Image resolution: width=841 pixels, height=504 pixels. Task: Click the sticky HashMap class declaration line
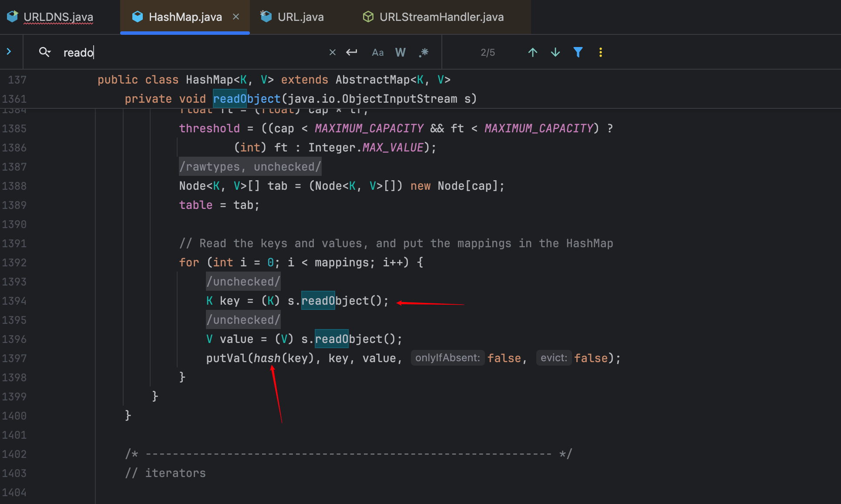click(x=274, y=80)
